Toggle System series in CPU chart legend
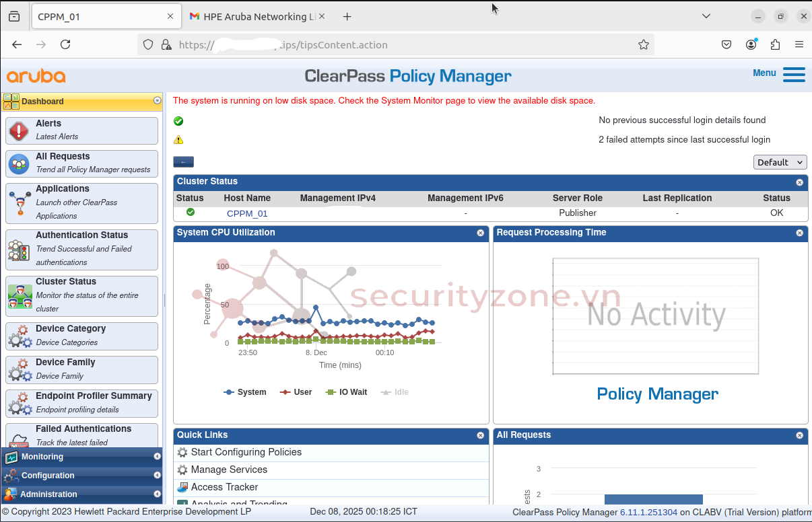This screenshot has width=812, height=522. pos(245,392)
